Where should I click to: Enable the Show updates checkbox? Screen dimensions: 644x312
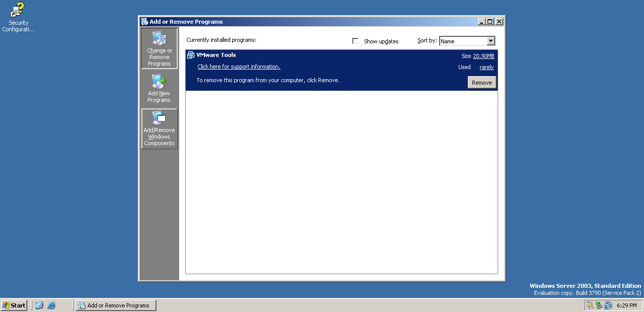point(355,41)
